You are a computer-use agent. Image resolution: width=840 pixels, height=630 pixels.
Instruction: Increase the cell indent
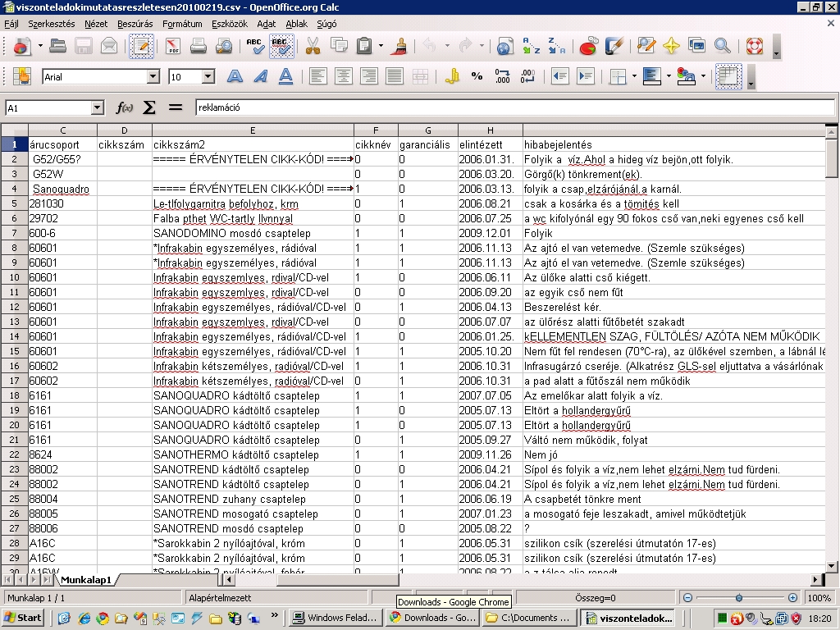586,76
